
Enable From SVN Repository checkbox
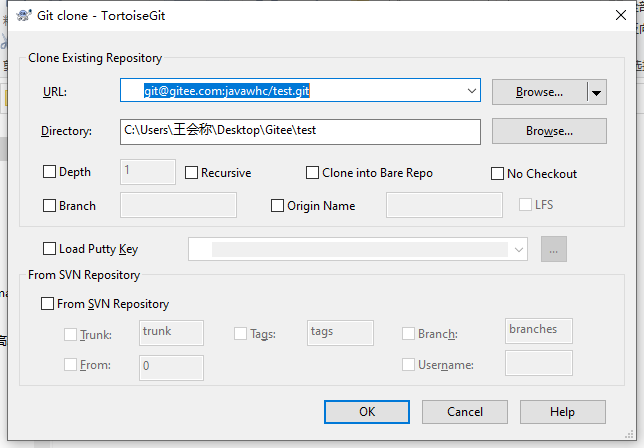pos(47,303)
